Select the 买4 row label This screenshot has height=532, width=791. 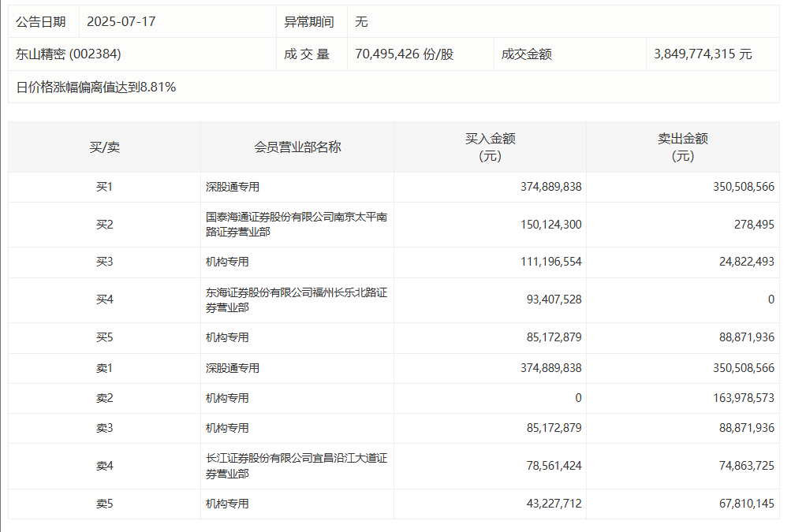[x=104, y=299]
